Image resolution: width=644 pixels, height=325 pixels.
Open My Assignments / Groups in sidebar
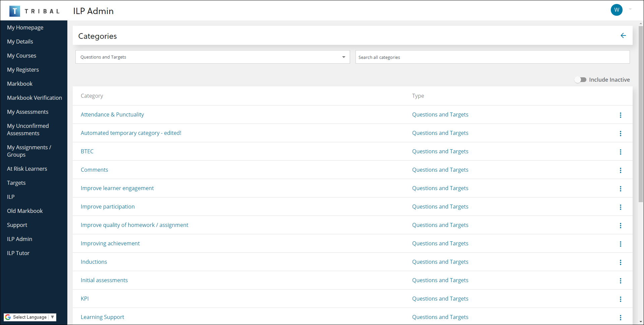coord(29,151)
